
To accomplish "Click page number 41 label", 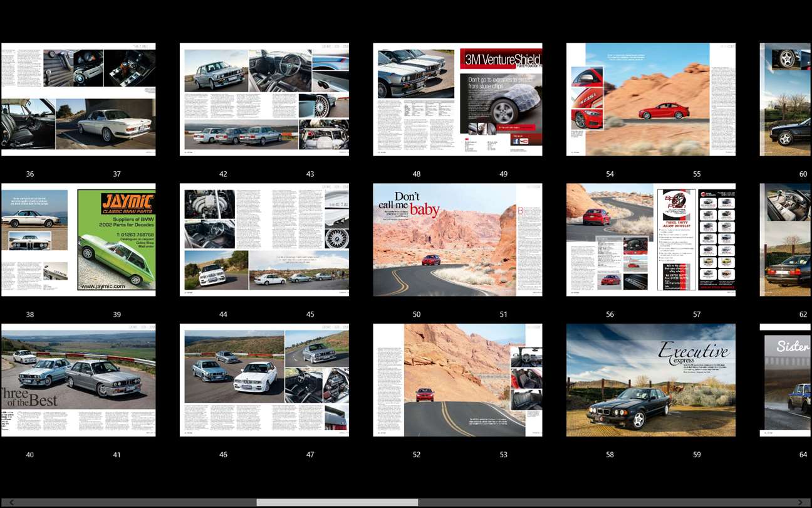I will tap(117, 455).
